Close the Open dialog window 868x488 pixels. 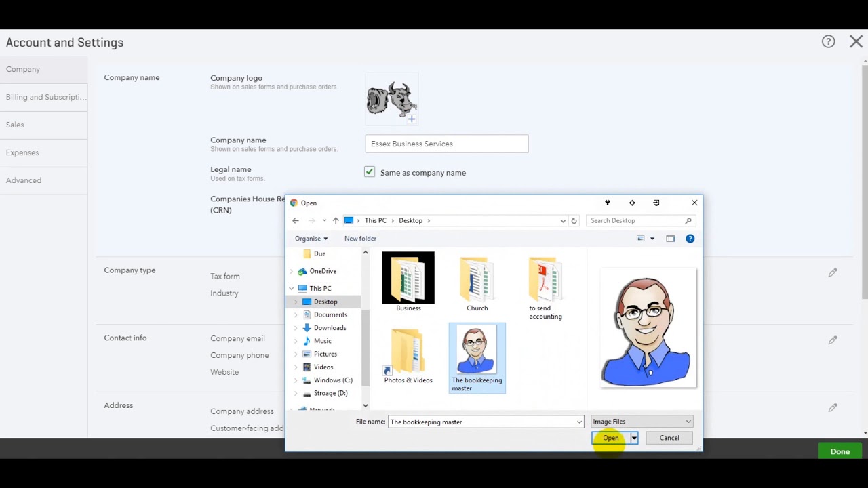(x=694, y=203)
